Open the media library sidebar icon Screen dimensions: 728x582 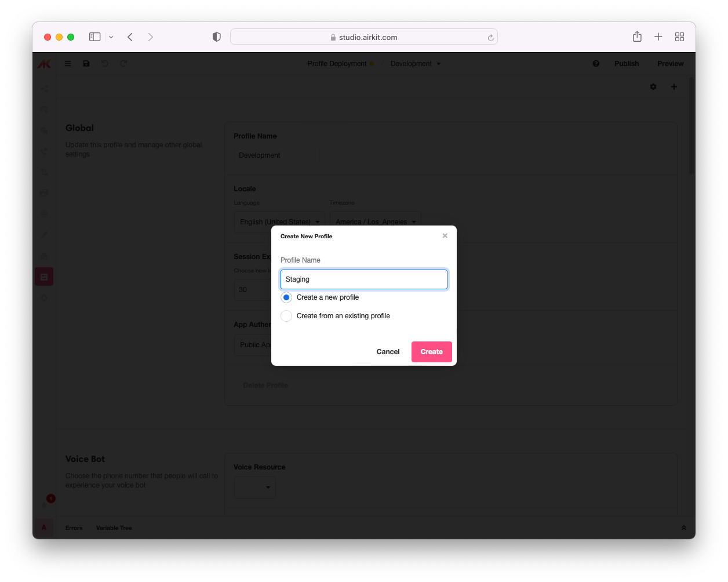(44, 193)
